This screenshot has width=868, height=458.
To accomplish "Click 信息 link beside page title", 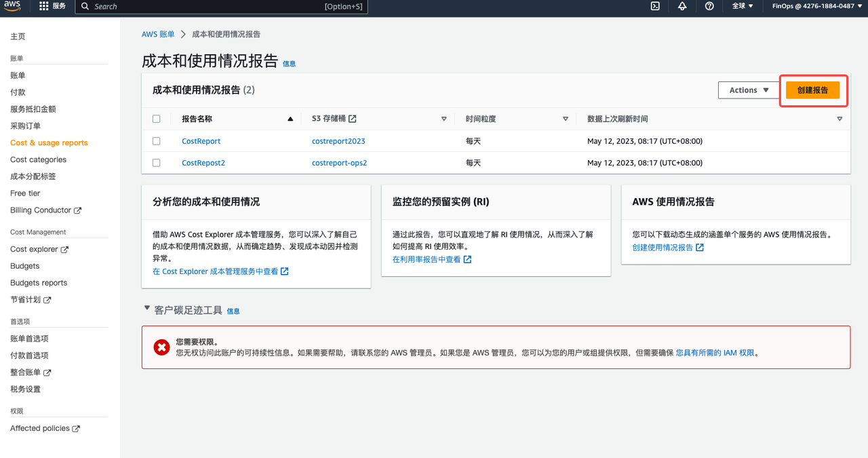I will point(289,64).
